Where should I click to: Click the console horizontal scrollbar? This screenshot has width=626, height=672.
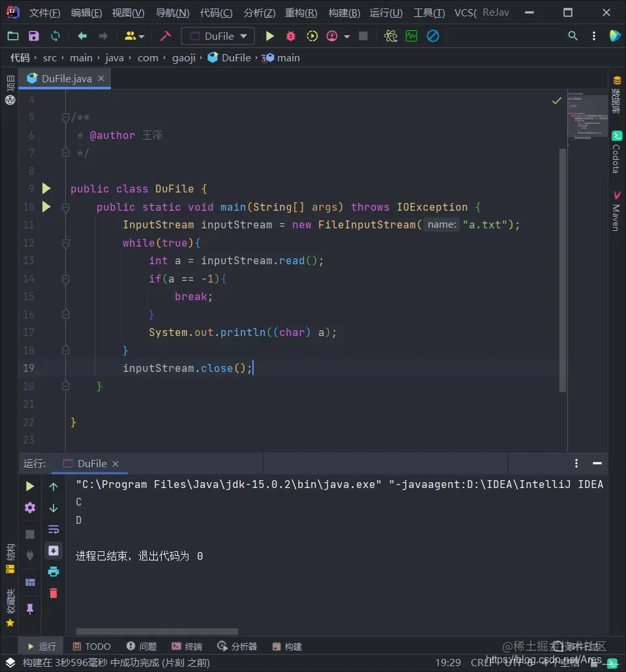pos(156,632)
